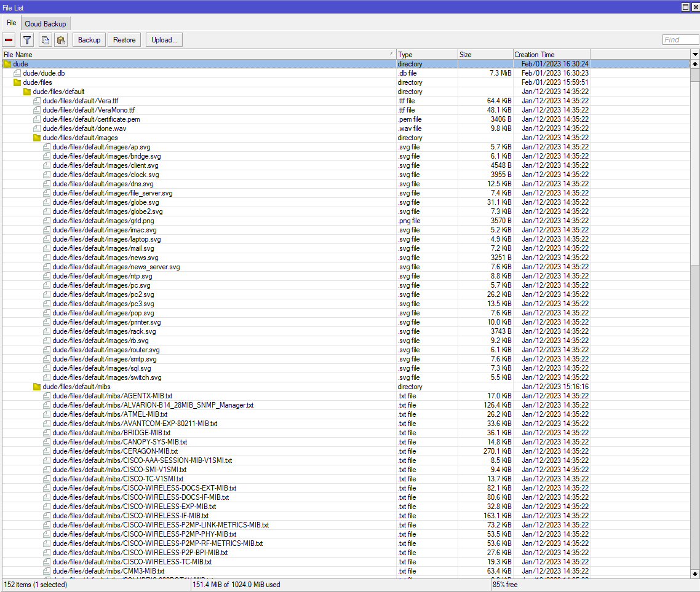Viewport: 700px width, 592px height.
Task: Open the Filter funnel icon
Action: (27, 40)
